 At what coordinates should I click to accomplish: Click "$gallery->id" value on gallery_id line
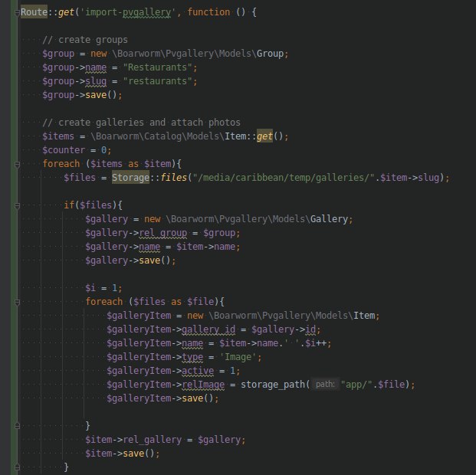284,329
